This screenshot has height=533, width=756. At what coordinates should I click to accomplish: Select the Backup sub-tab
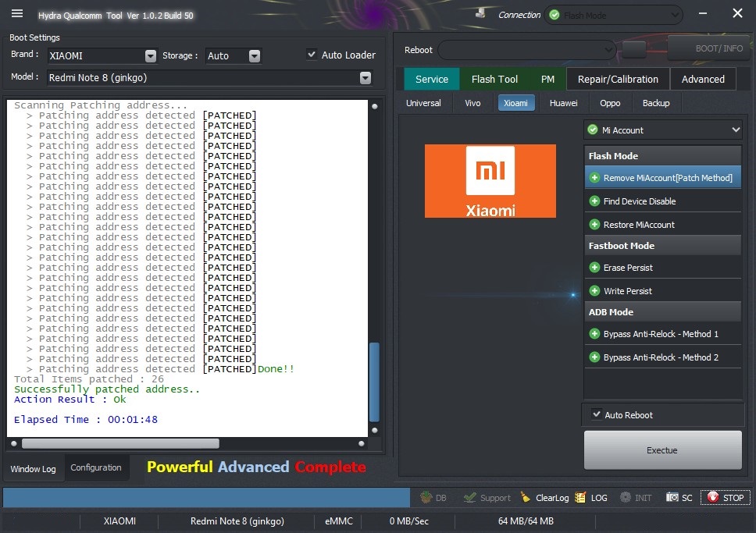(656, 103)
